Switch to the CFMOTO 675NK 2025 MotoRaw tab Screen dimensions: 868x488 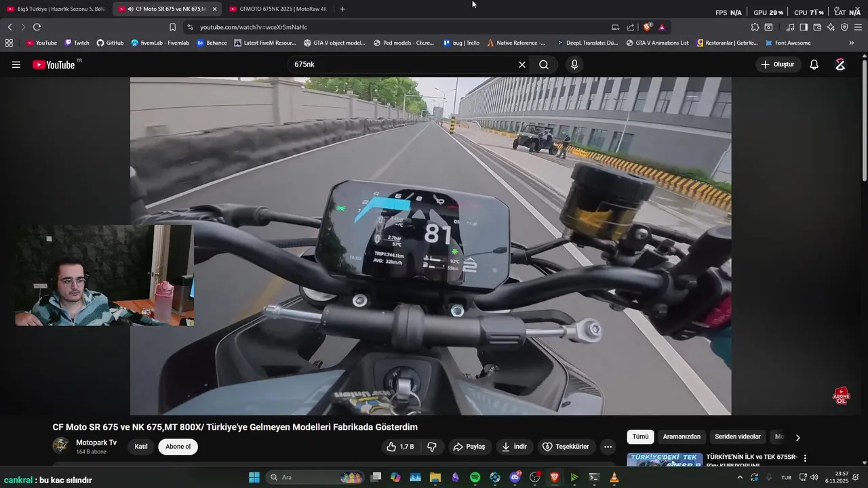click(278, 9)
